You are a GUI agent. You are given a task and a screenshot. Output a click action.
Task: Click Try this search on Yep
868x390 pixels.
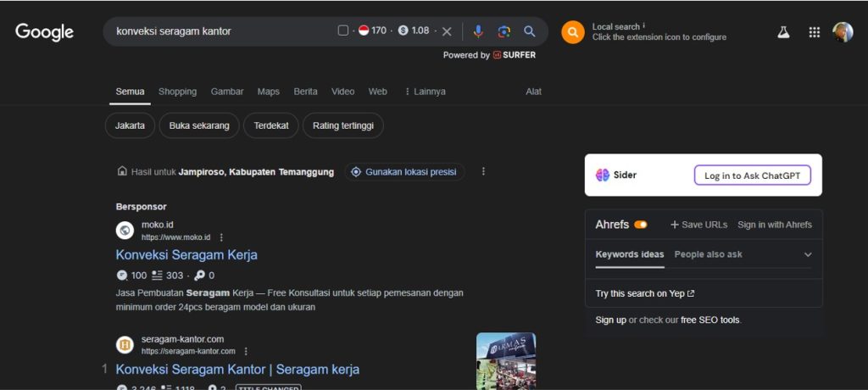point(645,293)
